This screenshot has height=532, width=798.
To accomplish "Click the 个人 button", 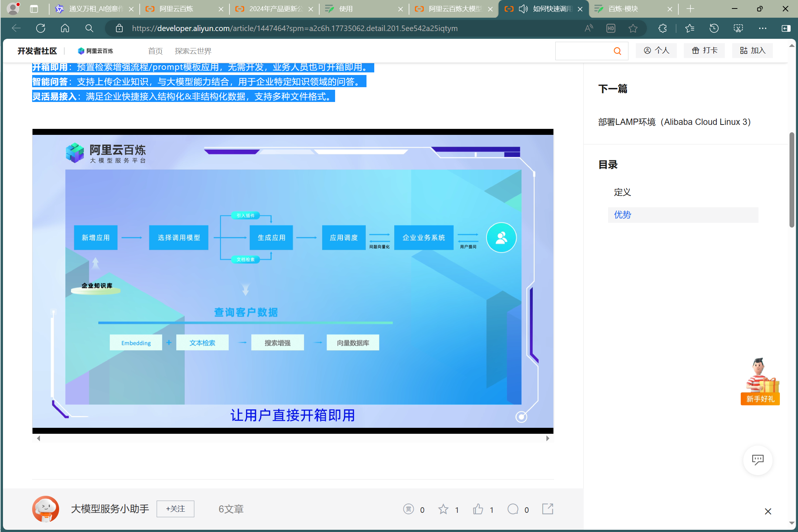I will [x=656, y=51].
